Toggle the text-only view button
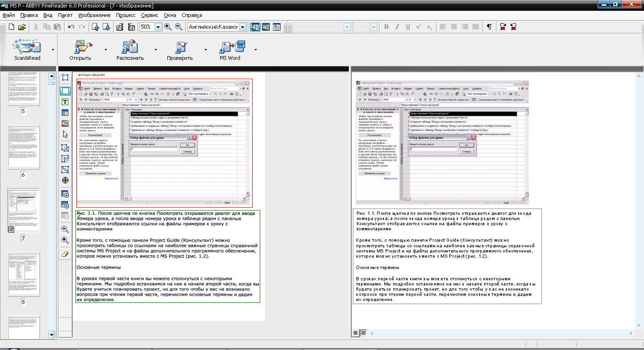Image resolution: width=644 pixels, height=350 pixels. [x=276, y=27]
